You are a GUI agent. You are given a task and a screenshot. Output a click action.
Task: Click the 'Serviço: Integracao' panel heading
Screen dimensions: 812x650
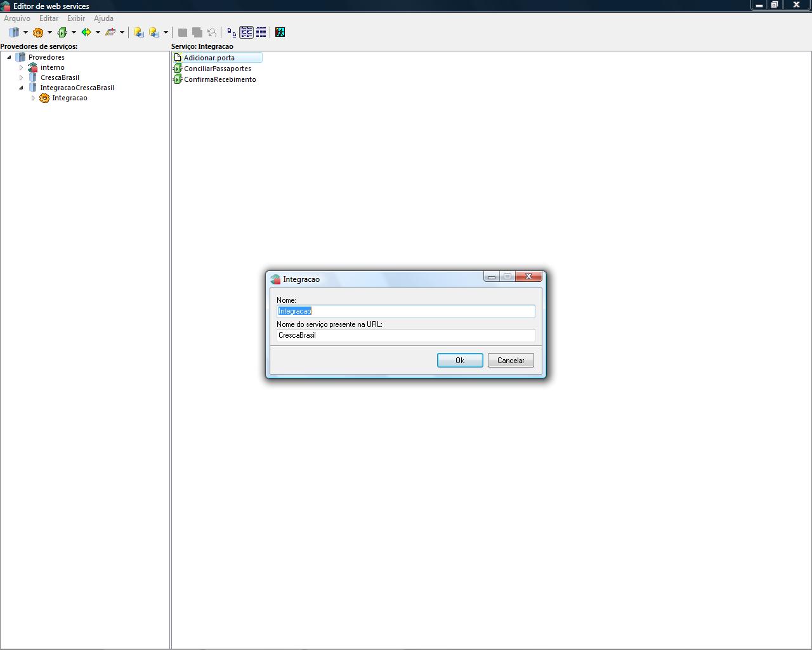202,46
